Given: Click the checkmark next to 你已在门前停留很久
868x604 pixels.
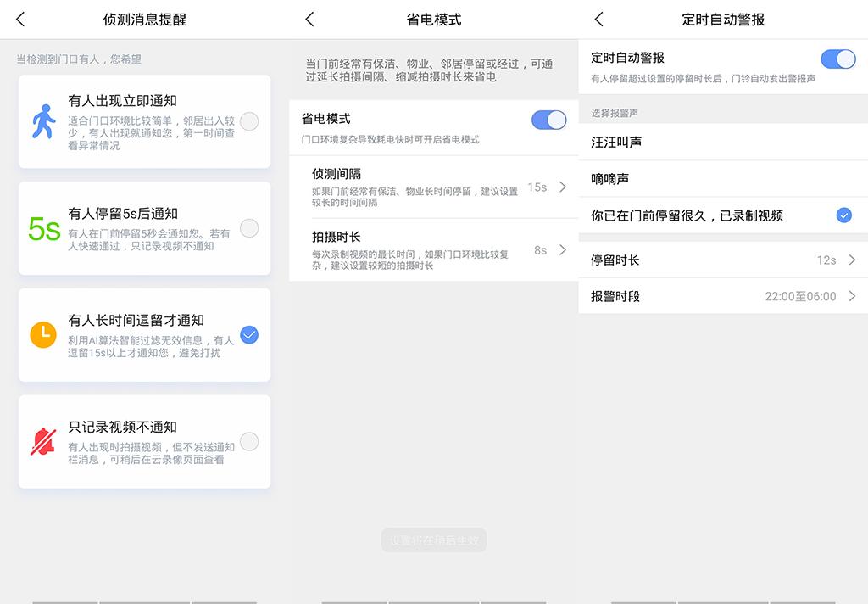Looking at the screenshot, I should [844, 216].
